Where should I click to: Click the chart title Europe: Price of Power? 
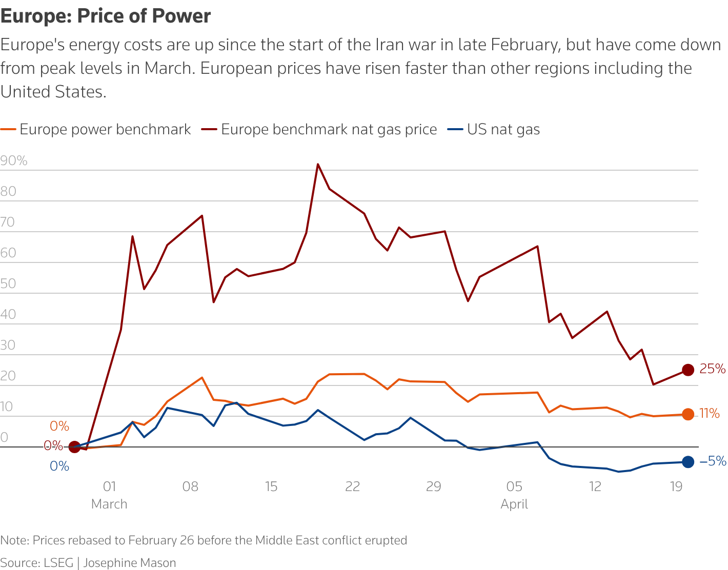pyautogui.click(x=106, y=16)
